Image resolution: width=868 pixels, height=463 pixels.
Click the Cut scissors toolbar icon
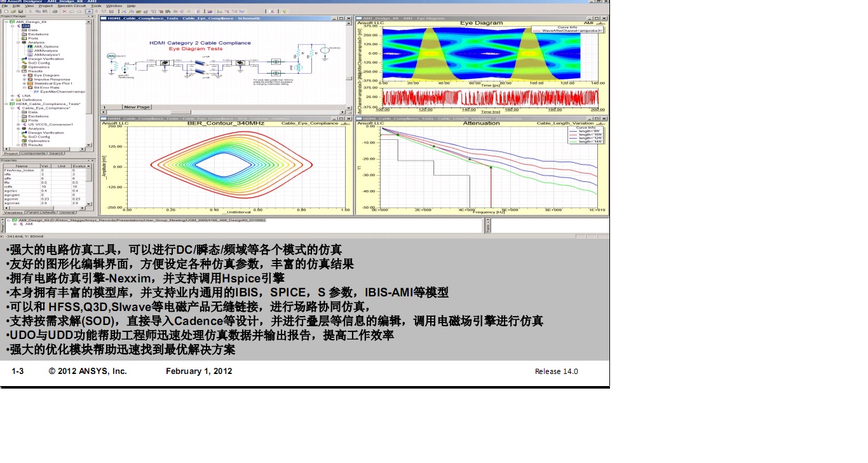point(30,11)
